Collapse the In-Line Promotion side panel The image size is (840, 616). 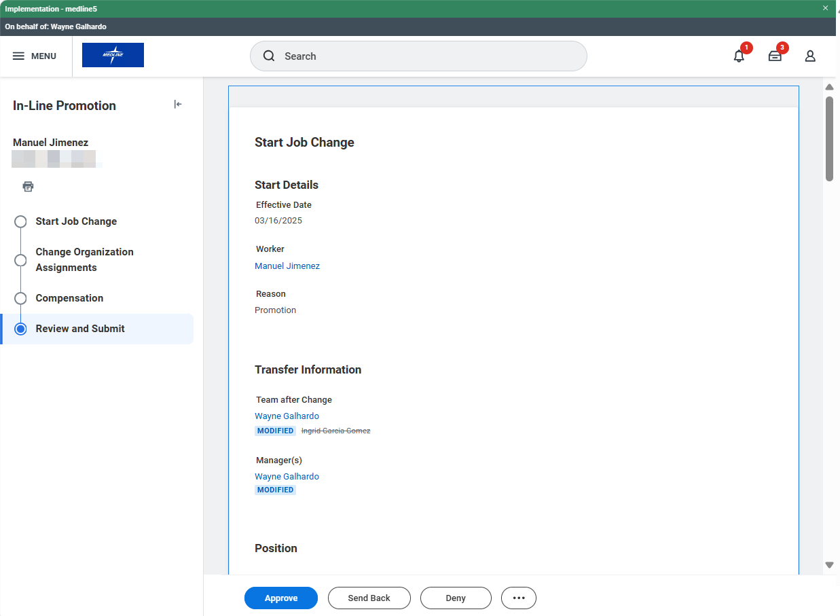[178, 105]
